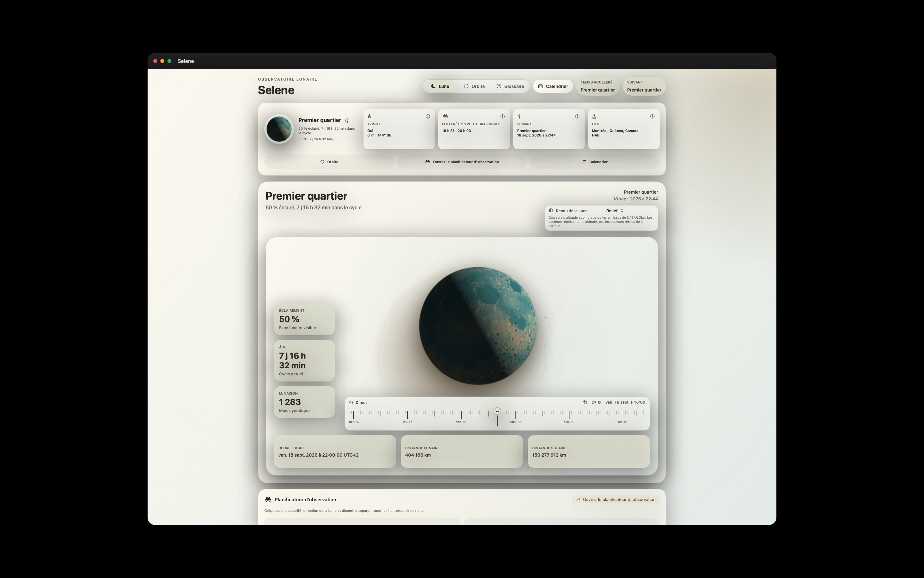Screen dimensions: 924x578
Task: Click the moon thumbnail in summary panel
Action: (279, 129)
